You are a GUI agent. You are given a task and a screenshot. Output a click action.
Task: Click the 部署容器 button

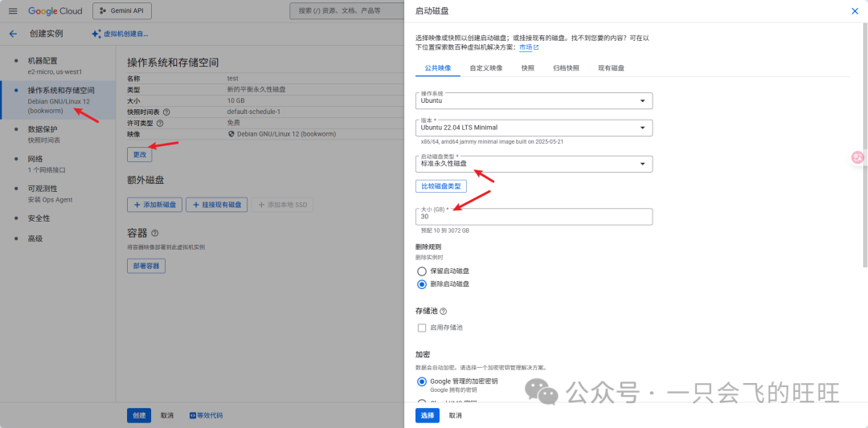point(146,266)
